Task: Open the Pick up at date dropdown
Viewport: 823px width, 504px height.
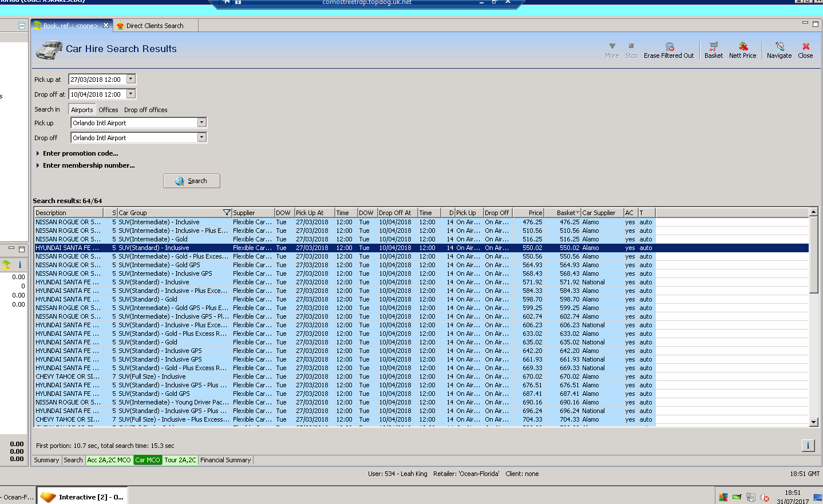Action: pyautogui.click(x=131, y=80)
